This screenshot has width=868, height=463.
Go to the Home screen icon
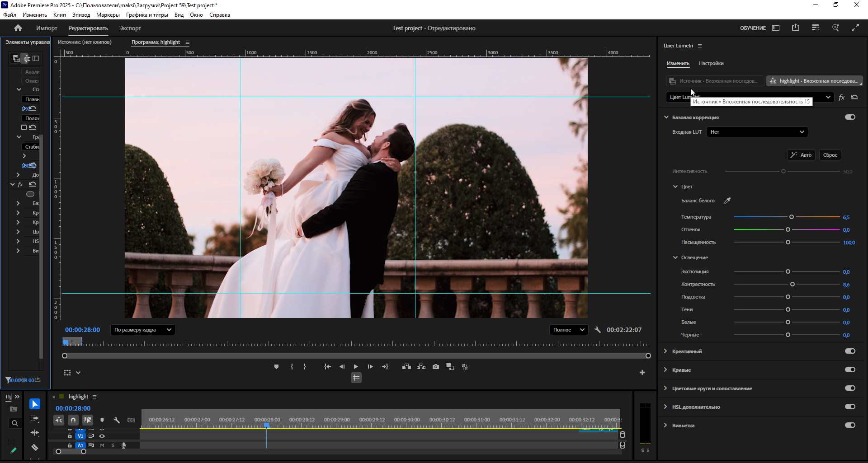pyautogui.click(x=18, y=28)
